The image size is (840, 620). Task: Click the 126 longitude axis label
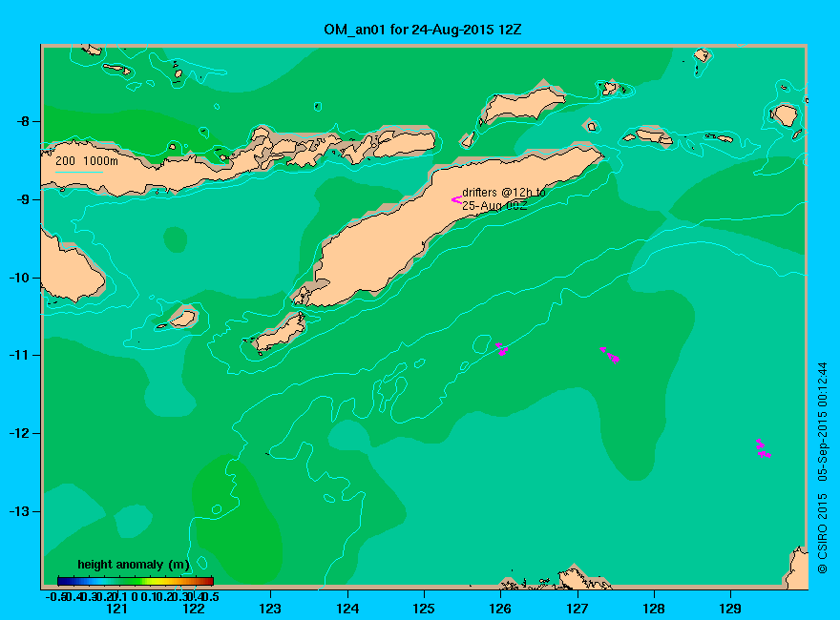tap(500, 609)
